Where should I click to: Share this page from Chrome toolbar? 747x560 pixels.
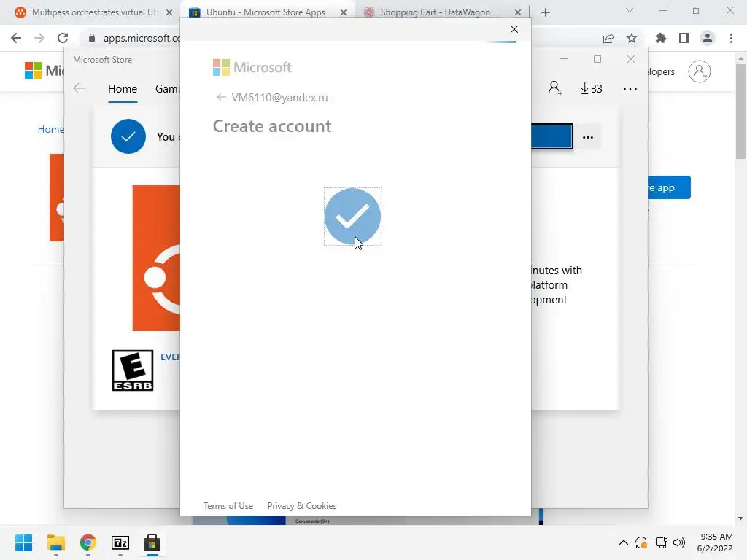[608, 38]
